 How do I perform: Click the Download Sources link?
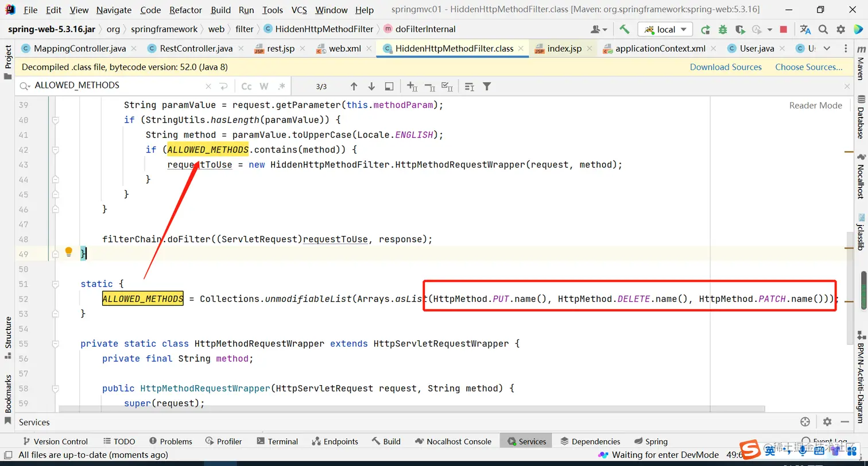(726, 67)
